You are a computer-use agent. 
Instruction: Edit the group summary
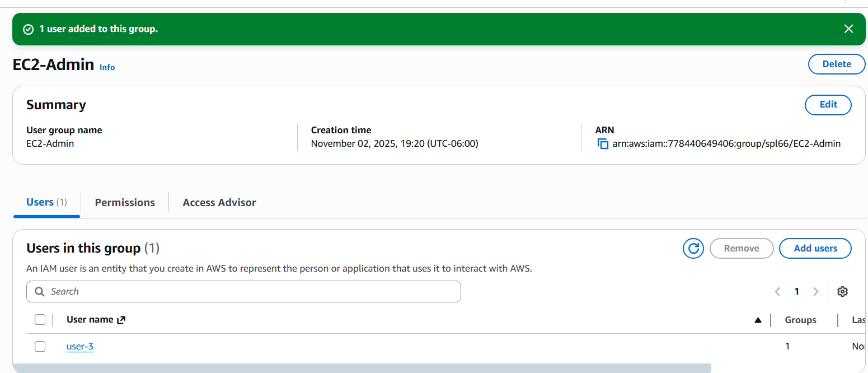(828, 105)
